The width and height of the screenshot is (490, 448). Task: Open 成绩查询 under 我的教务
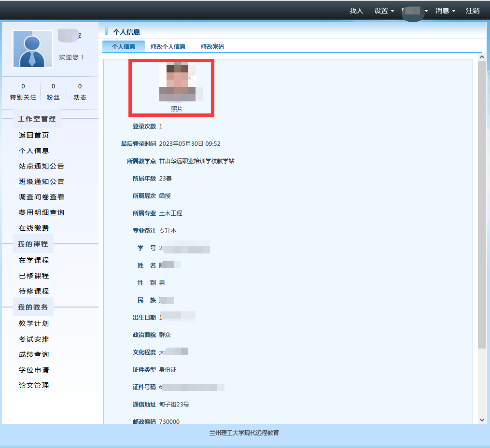34,354
